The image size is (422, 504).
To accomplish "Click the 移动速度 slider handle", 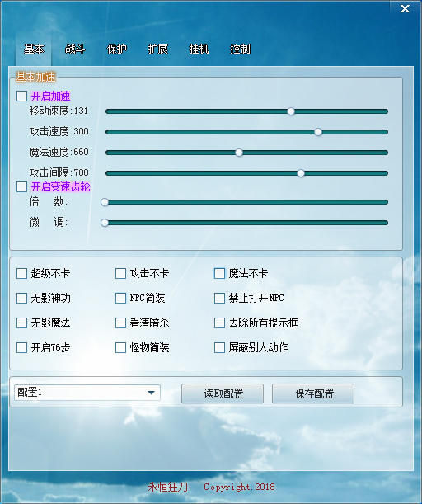I will click(x=291, y=111).
